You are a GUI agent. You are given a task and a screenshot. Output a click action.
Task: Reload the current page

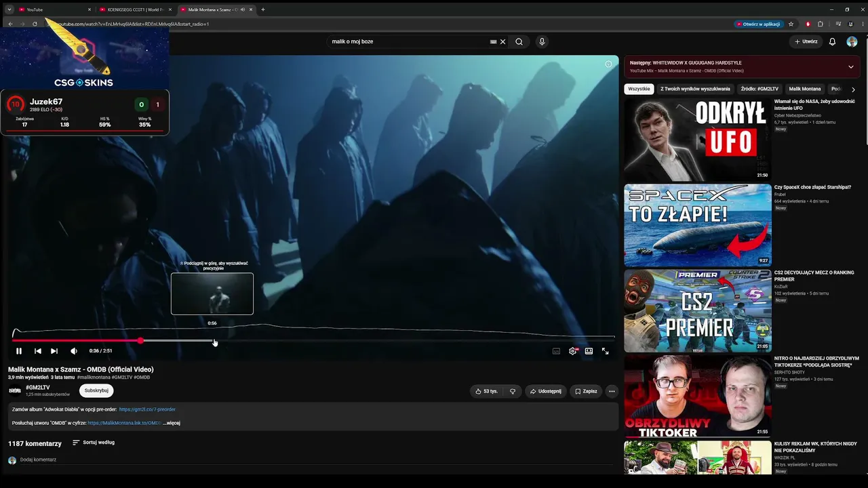(35, 24)
